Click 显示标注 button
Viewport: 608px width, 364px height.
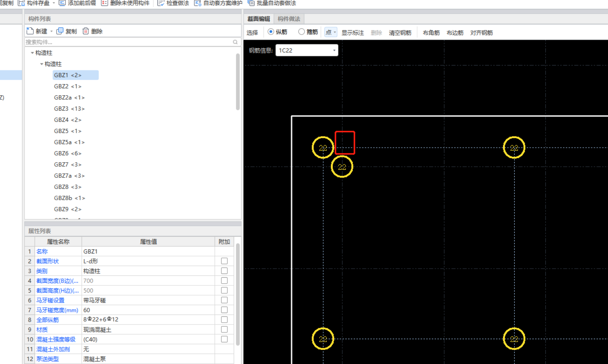point(352,33)
